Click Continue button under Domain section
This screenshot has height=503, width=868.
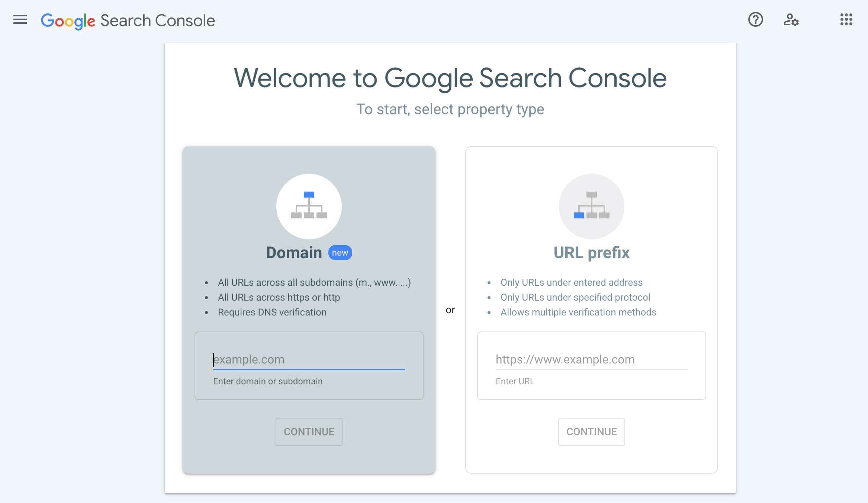click(x=309, y=431)
